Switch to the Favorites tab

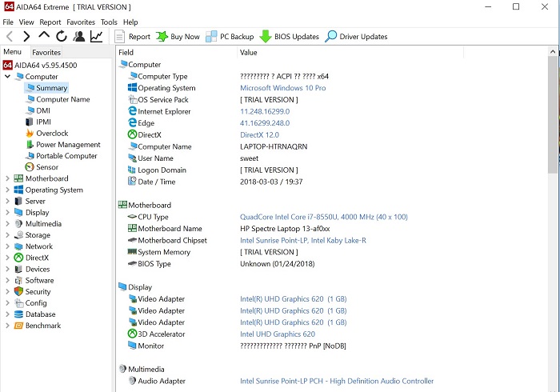click(x=46, y=53)
